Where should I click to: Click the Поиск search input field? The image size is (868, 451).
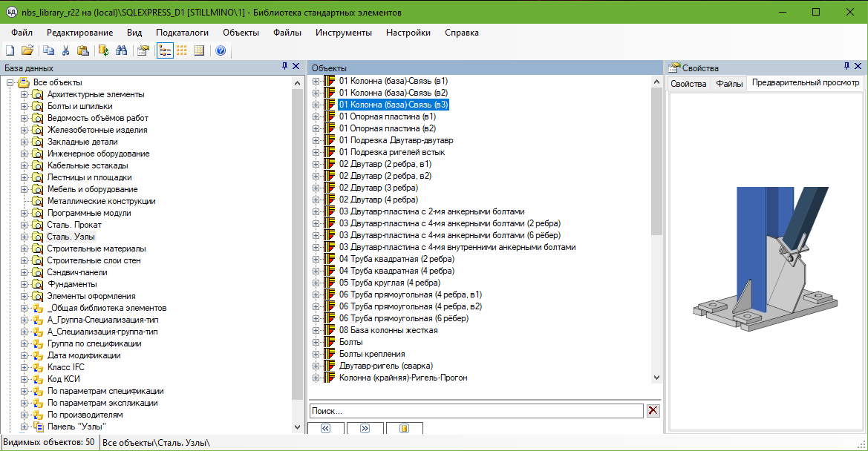coord(475,411)
